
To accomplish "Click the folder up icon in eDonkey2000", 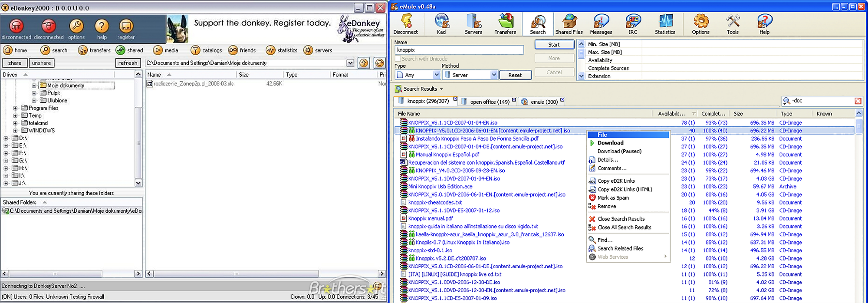I will click(x=364, y=63).
